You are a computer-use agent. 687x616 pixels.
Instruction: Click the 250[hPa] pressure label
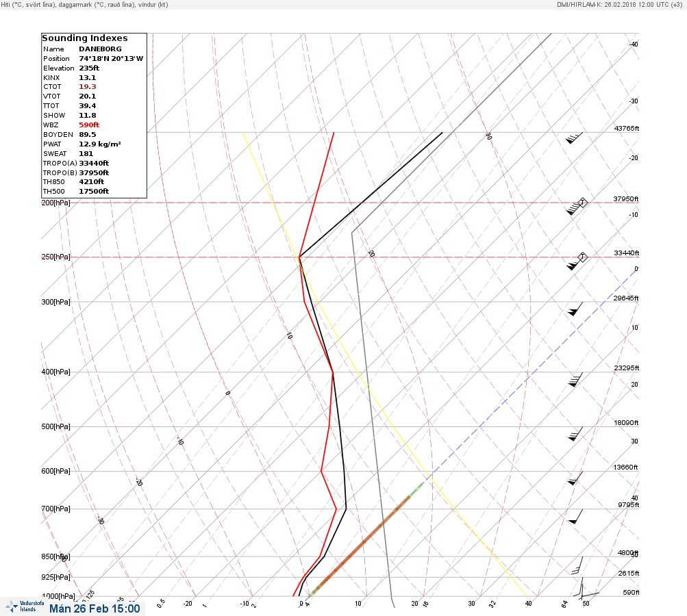[x=55, y=257]
